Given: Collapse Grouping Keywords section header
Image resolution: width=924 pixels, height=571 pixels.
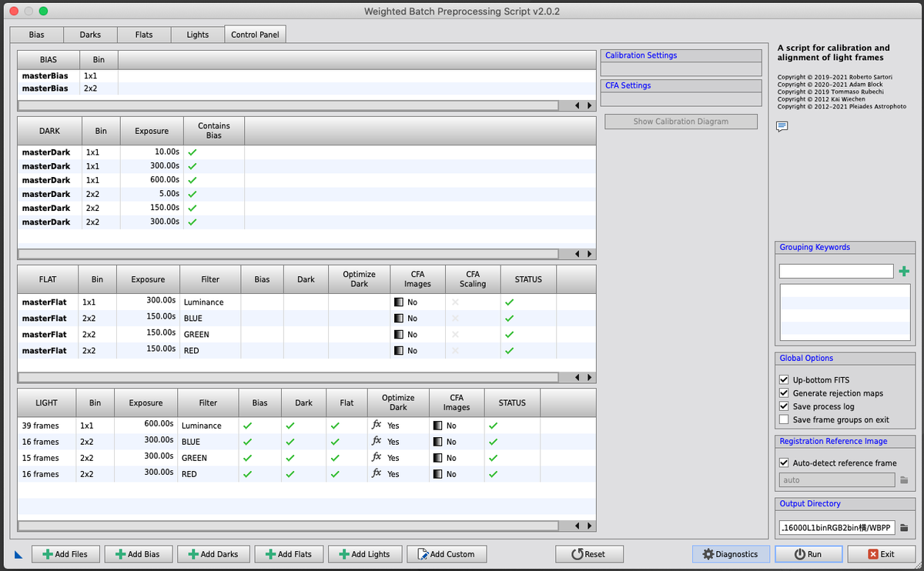Looking at the screenshot, I should pyautogui.click(x=845, y=247).
